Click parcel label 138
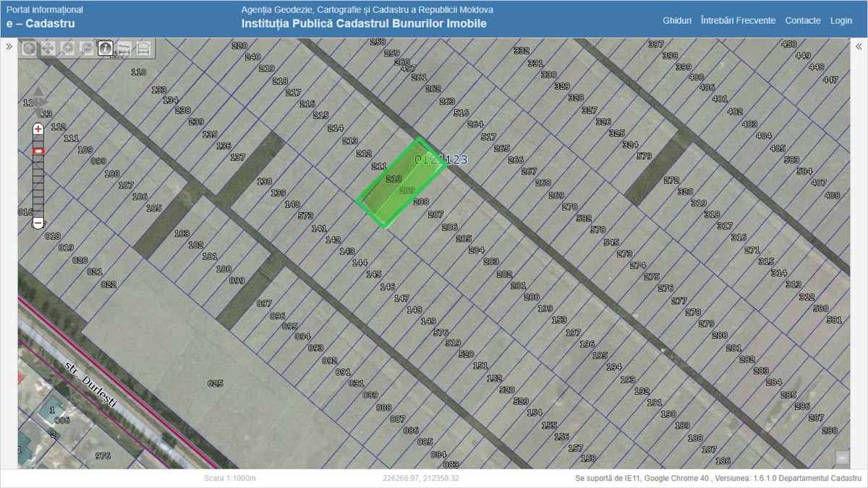 pos(265,181)
